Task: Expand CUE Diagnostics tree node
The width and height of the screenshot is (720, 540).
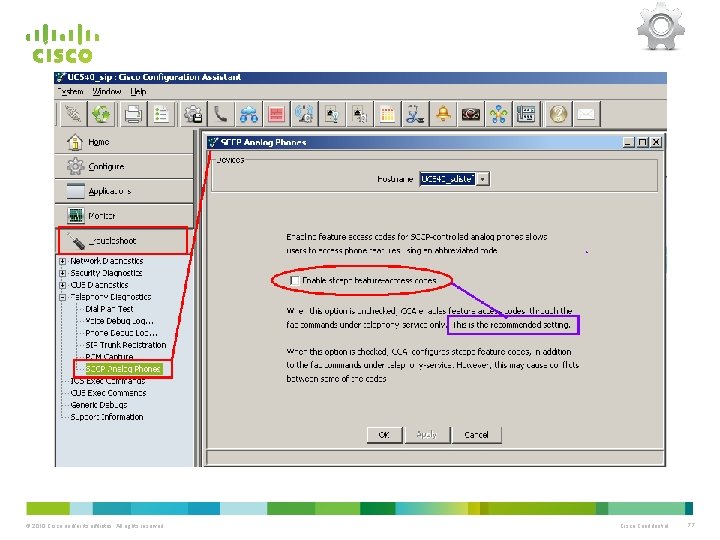Action: [62, 285]
